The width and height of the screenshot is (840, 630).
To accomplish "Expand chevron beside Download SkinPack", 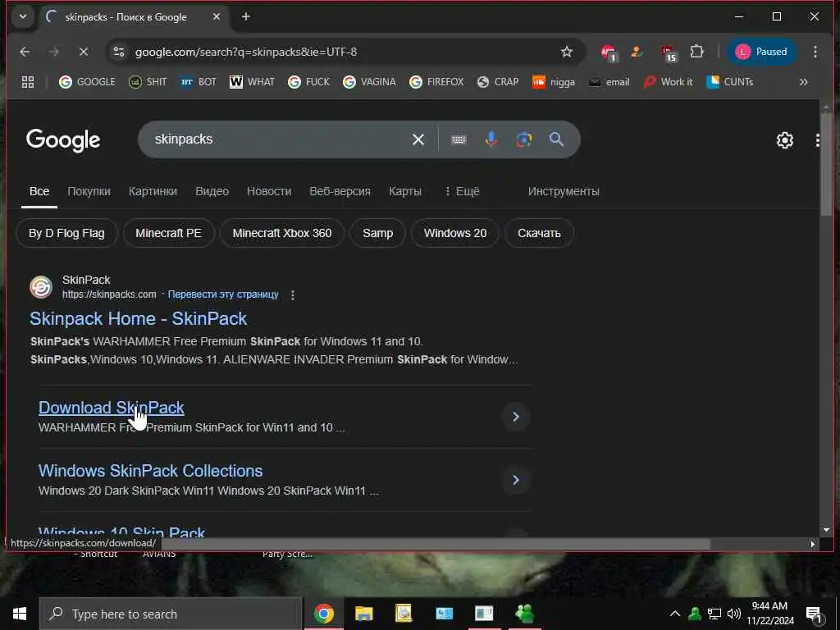I will (x=515, y=416).
